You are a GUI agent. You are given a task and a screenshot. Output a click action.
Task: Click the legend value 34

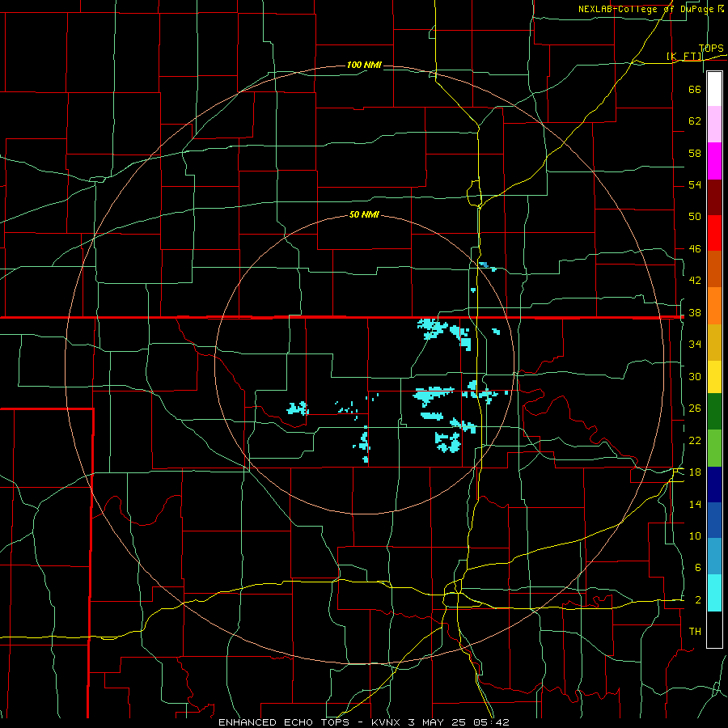[x=695, y=345]
